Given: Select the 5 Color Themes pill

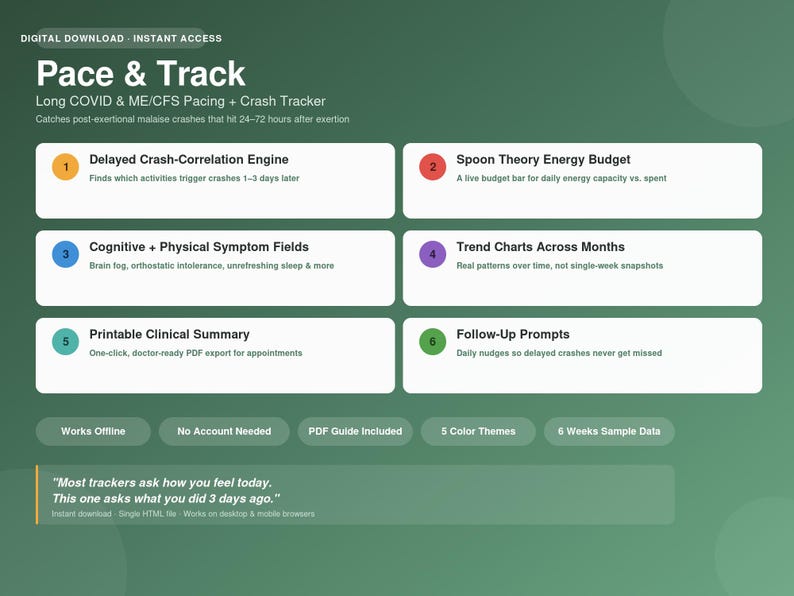Looking at the screenshot, I should (478, 431).
